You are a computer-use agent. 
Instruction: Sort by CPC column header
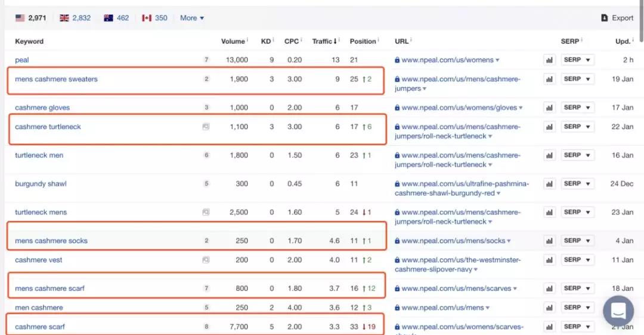click(292, 41)
